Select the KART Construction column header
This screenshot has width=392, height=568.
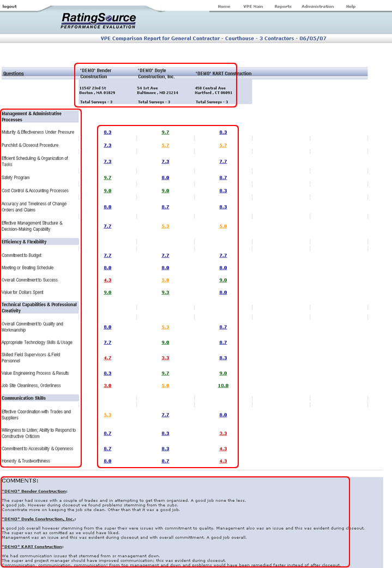point(223,73)
